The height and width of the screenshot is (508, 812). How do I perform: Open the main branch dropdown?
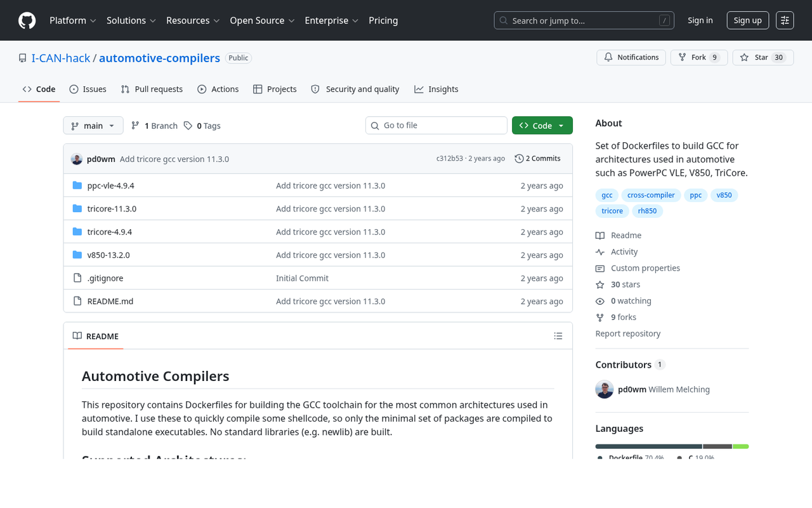(93, 125)
